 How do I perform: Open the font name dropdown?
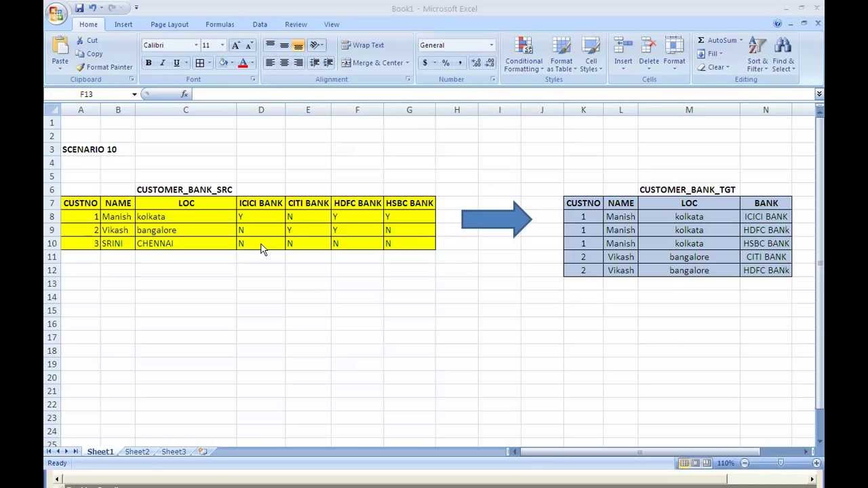[x=196, y=45]
